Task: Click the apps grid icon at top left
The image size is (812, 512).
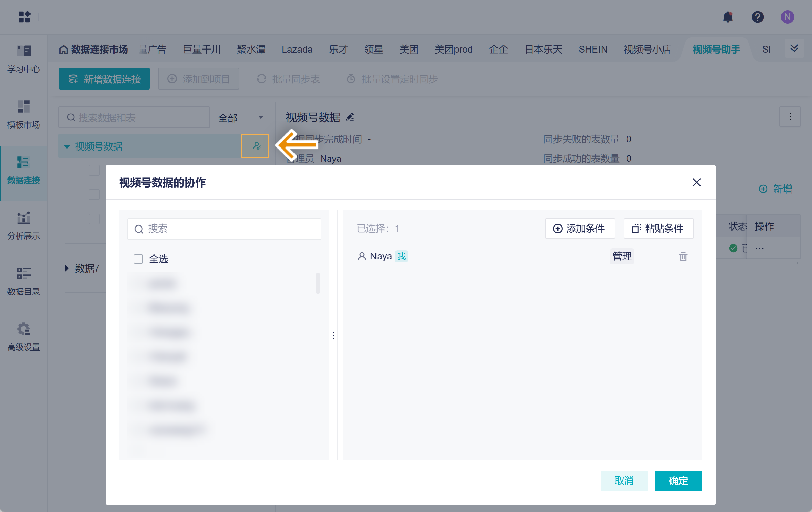Action: point(24,17)
